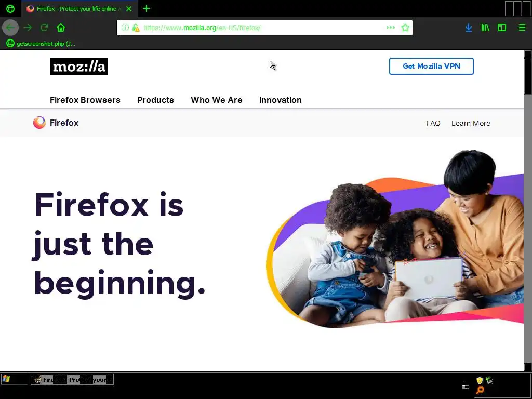This screenshot has width=532, height=399.
Task: Click the Firefox logo in the sub-navigation
Action: tap(39, 123)
